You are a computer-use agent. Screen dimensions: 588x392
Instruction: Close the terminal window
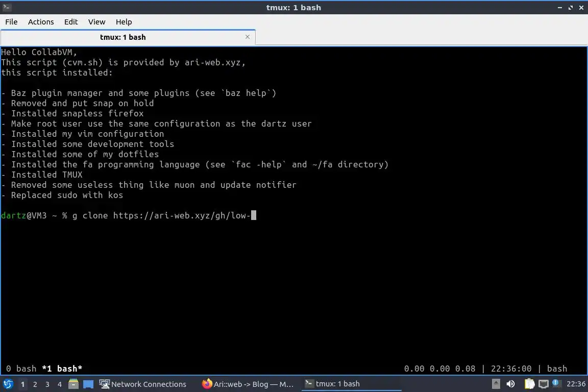click(x=581, y=8)
